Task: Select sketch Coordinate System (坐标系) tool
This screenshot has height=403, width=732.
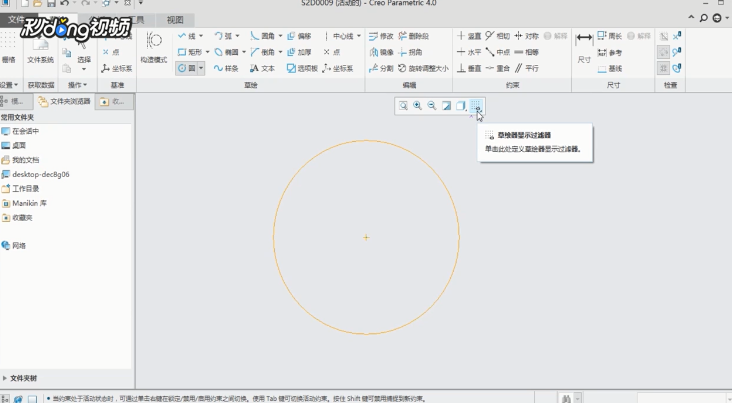Action: pyautogui.click(x=338, y=68)
